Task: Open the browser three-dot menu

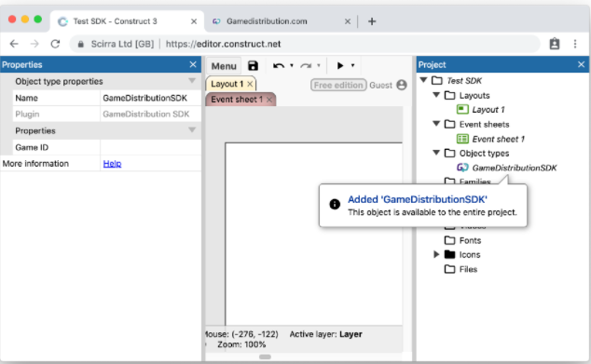Action: coord(575,44)
